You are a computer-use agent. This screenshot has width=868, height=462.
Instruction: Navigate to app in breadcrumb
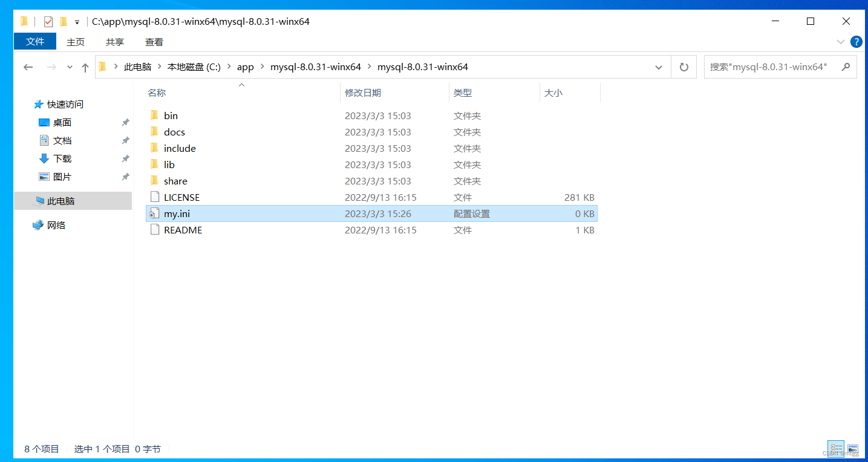(246, 67)
